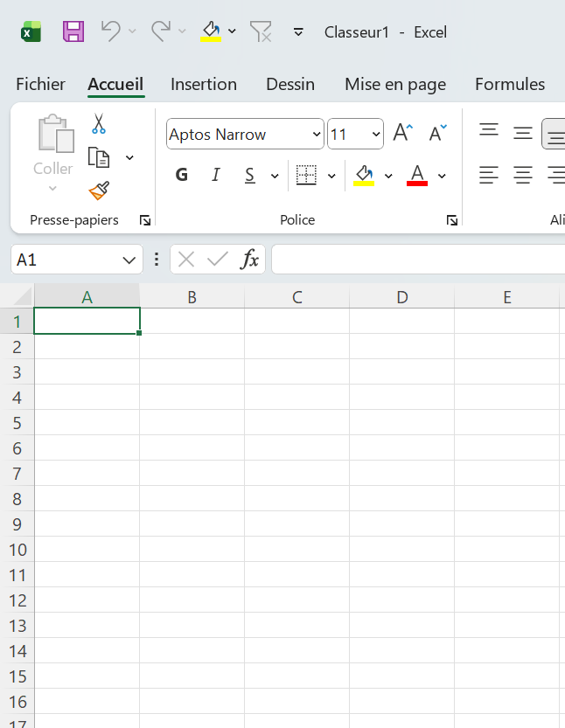Open redo history dropdown arrow
The image size is (565, 728).
pyautogui.click(x=182, y=31)
